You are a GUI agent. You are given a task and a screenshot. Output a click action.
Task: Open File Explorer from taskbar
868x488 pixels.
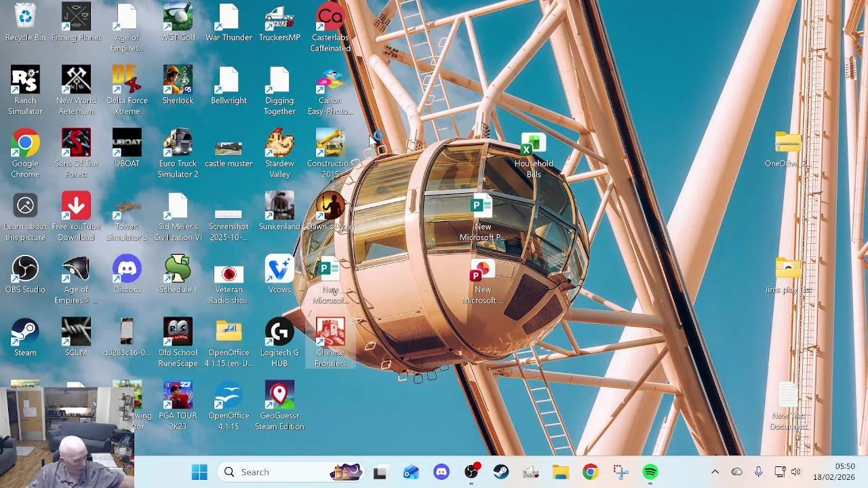[x=561, y=472]
